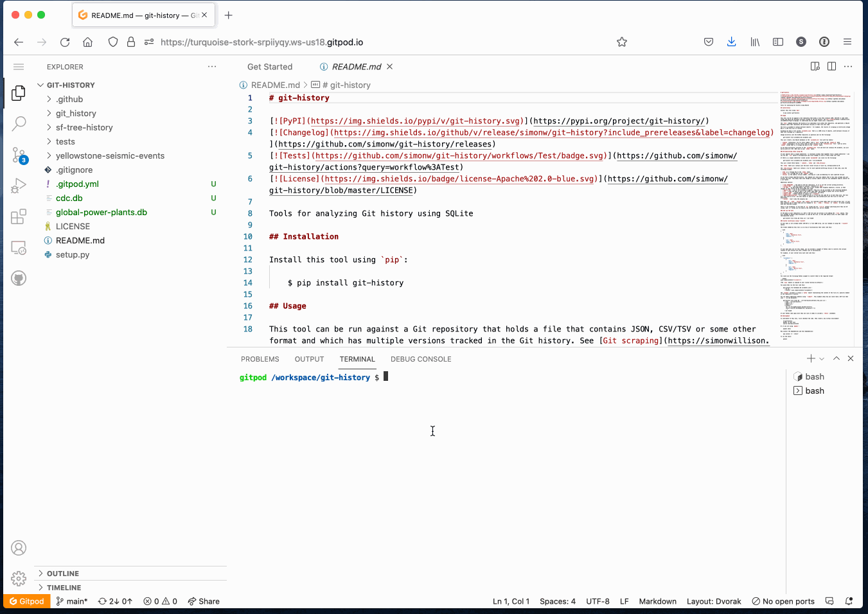Maximize the terminal panel size

(837, 358)
